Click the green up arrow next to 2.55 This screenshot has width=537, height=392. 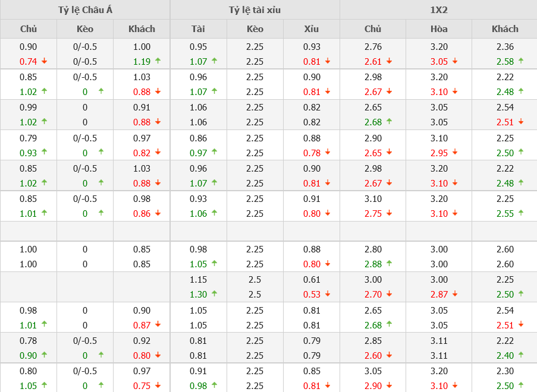pos(521,213)
